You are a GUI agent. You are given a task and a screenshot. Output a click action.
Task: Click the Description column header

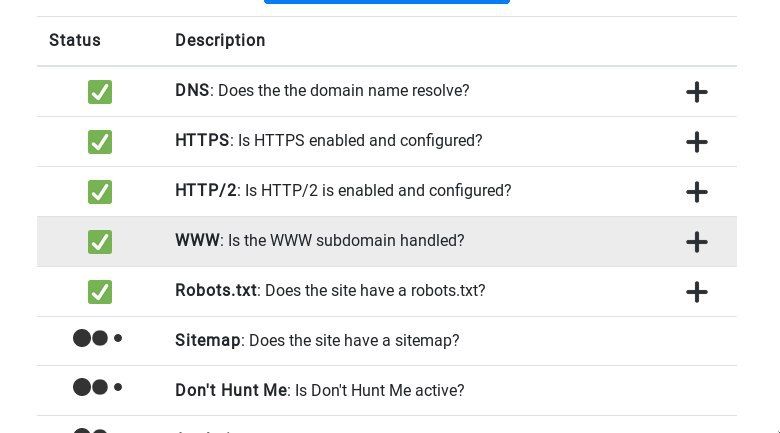coord(220,41)
